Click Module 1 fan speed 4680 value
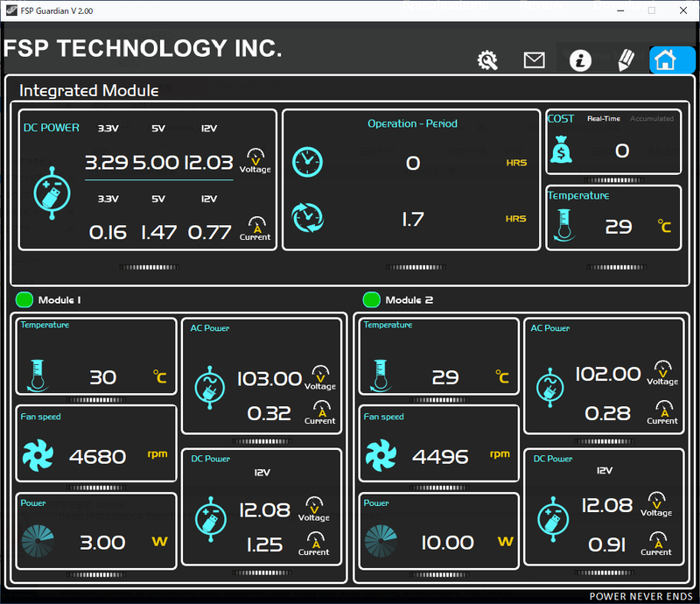Image resolution: width=700 pixels, height=604 pixels. point(98,457)
